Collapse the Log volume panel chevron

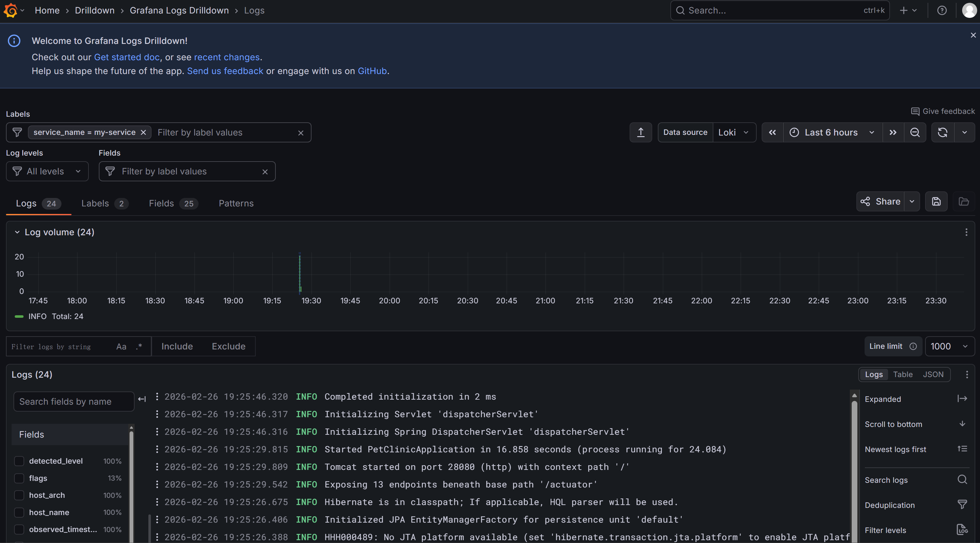click(17, 232)
